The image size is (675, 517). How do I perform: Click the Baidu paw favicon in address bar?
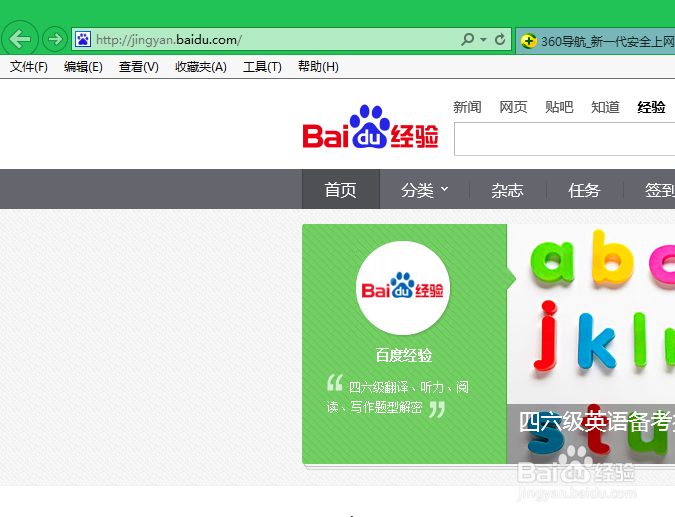[x=83, y=40]
